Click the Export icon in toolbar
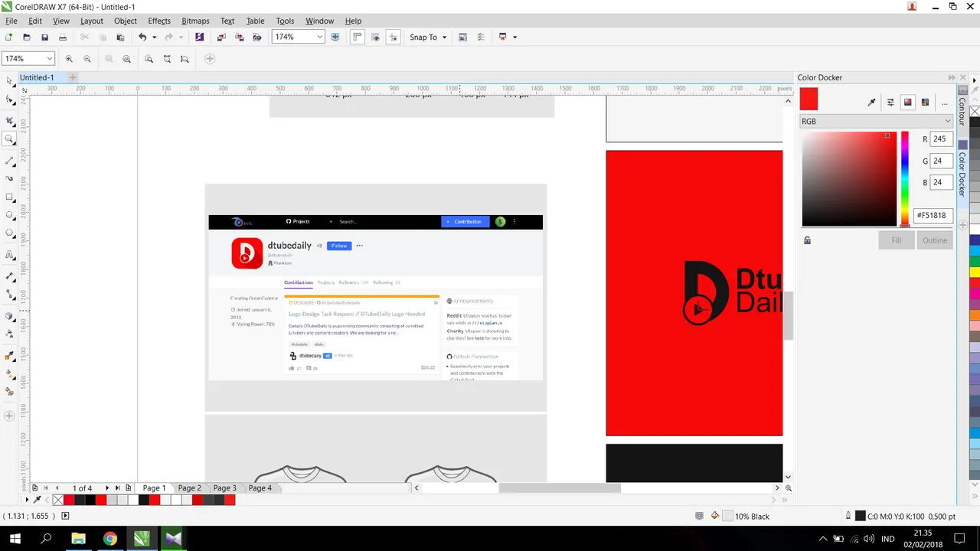Viewport: 980px width, 551px height. pyautogui.click(x=239, y=37)
